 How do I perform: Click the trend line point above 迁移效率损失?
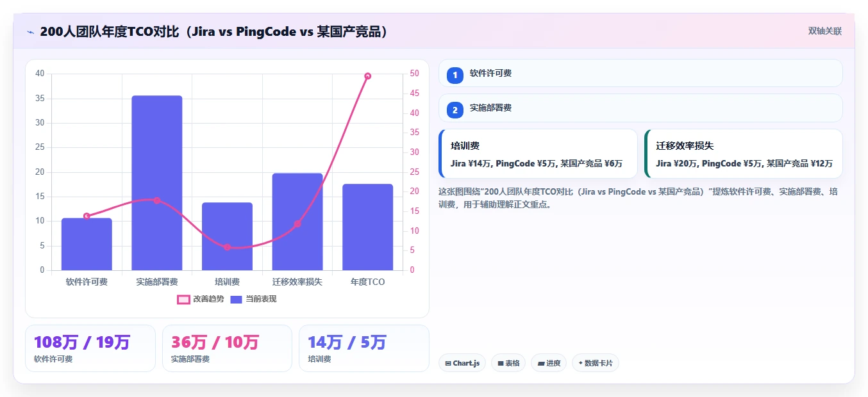(x=297, y=224)
